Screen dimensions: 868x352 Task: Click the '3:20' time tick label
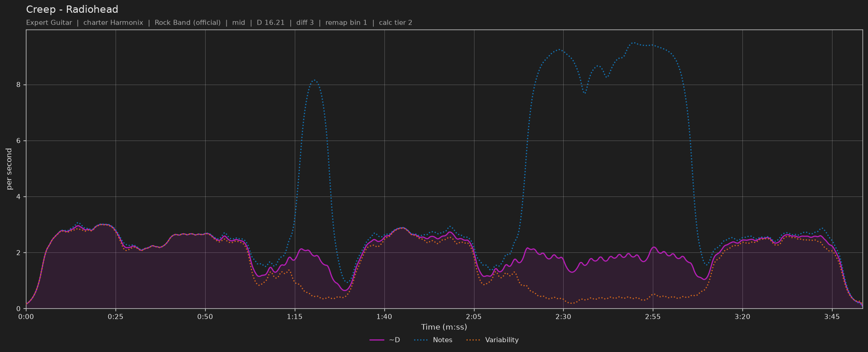click(742, 317)
